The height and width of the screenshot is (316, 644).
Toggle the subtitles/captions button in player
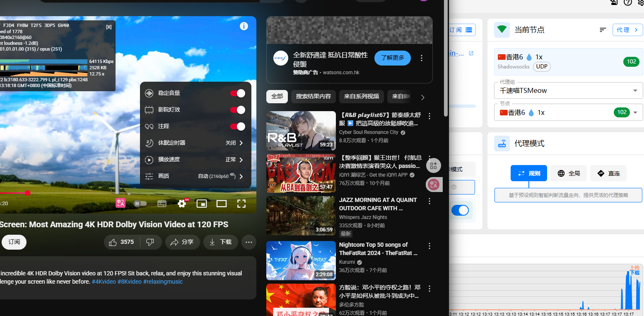tap(162, 204)
